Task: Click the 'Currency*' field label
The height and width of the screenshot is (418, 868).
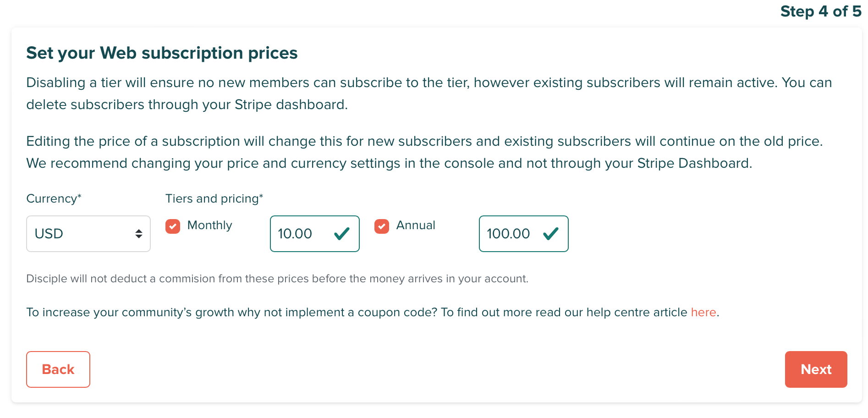Action: pos(54,198)
